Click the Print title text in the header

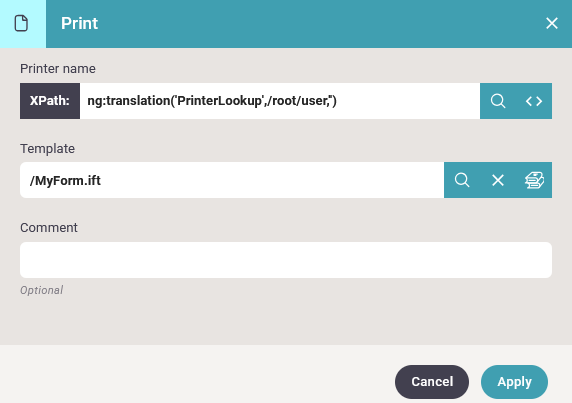pos(80,23)
